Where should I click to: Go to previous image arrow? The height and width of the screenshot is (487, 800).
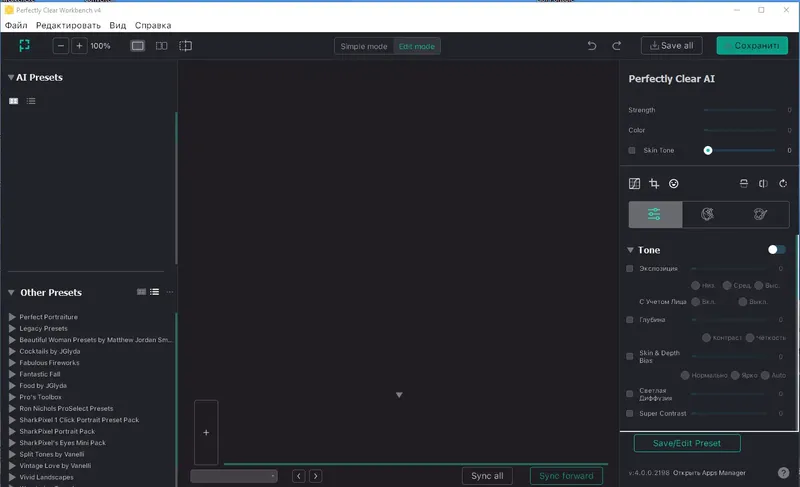(299, 476)
